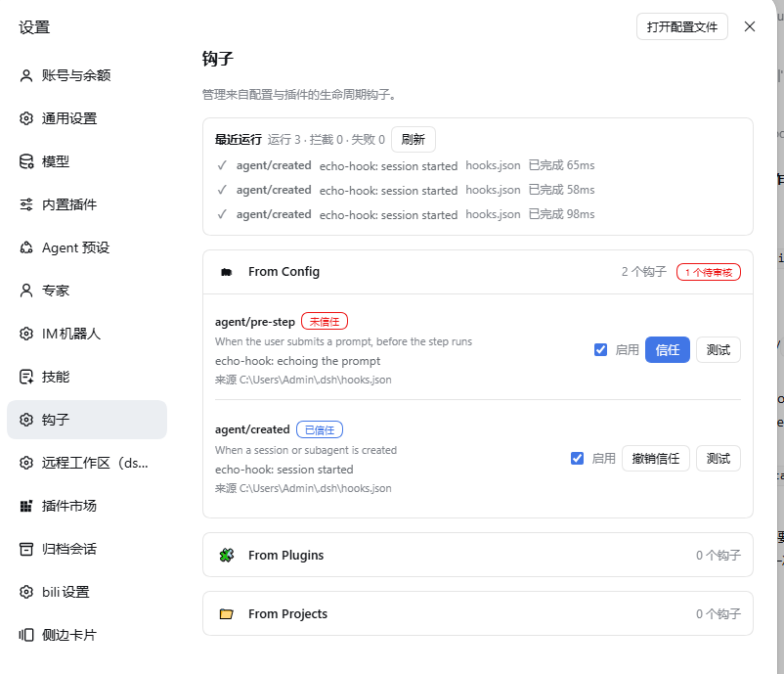Go to 通用设置 page
Screen dimensions: 784x674
click(87, 118)
